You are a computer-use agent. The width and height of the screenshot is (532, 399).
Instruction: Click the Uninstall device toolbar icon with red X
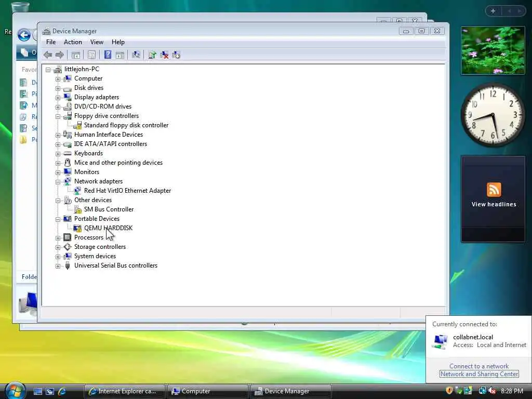point(164,55)
